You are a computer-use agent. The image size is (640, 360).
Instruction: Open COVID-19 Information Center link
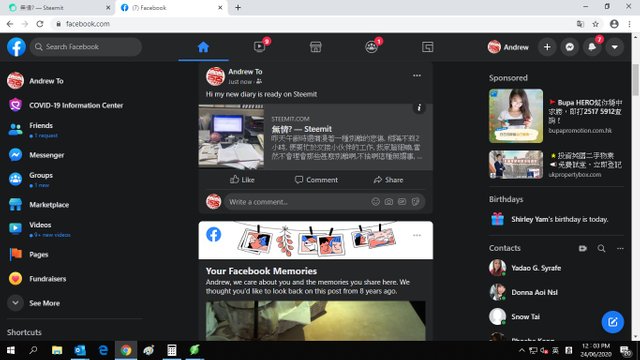click(x=75, y=105)
